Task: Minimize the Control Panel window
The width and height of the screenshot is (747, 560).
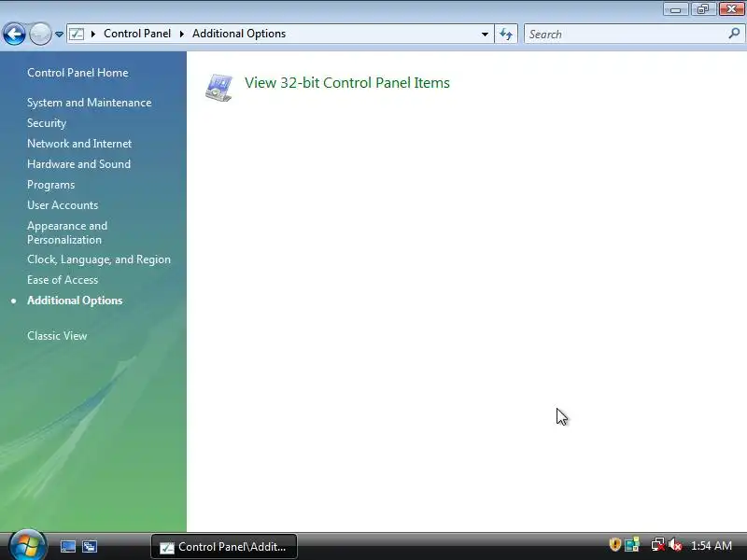Action: 675,9
